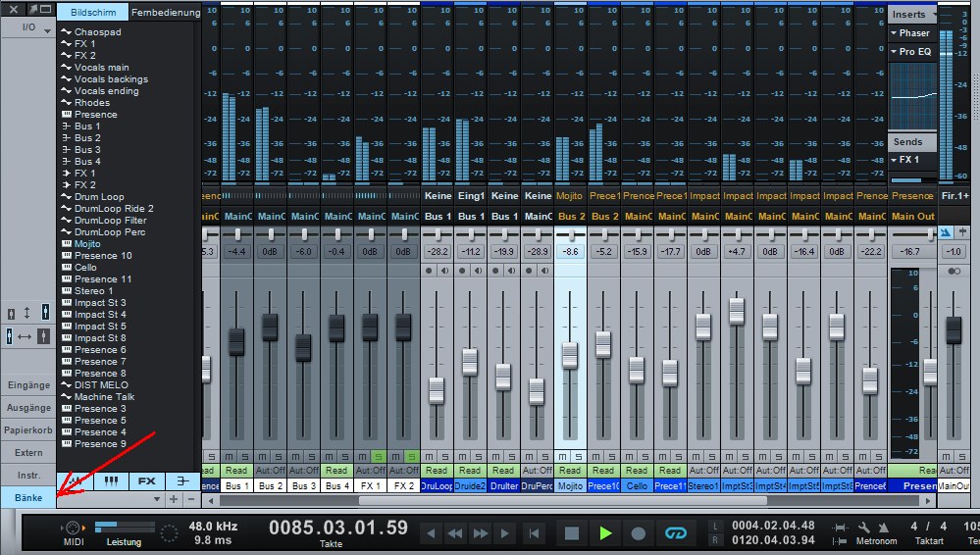Screen dimensions: 980x555
Task: Expand the Phaser insert menu arrow
Action: (894, 33)
